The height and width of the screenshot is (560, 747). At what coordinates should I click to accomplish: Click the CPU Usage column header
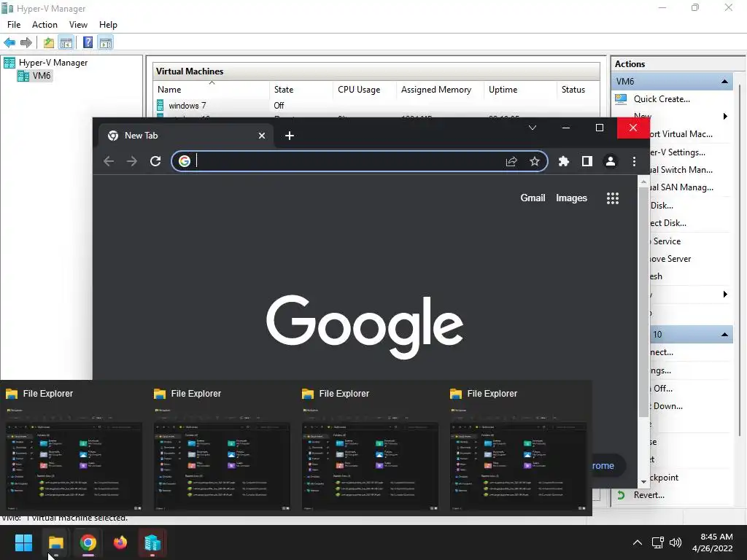coord(365,90)
